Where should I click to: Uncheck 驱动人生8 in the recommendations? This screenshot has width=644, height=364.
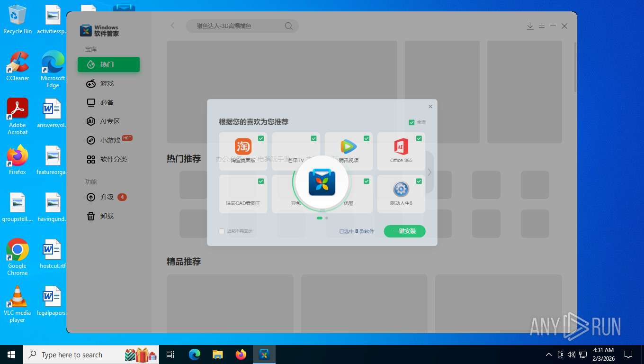click(419, 181)
